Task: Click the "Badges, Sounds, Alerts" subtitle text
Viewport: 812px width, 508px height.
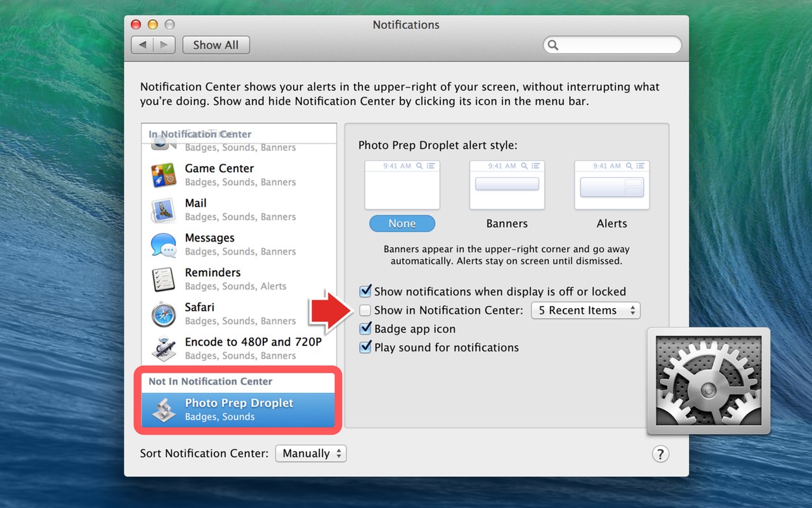Action: point(236,287)
